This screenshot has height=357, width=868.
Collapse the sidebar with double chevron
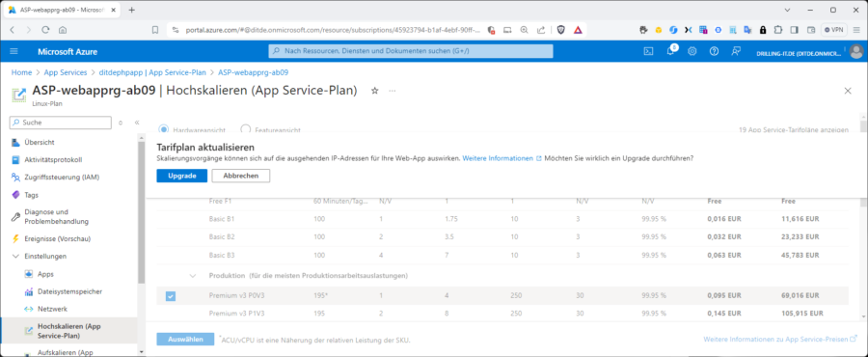(137, 123)
